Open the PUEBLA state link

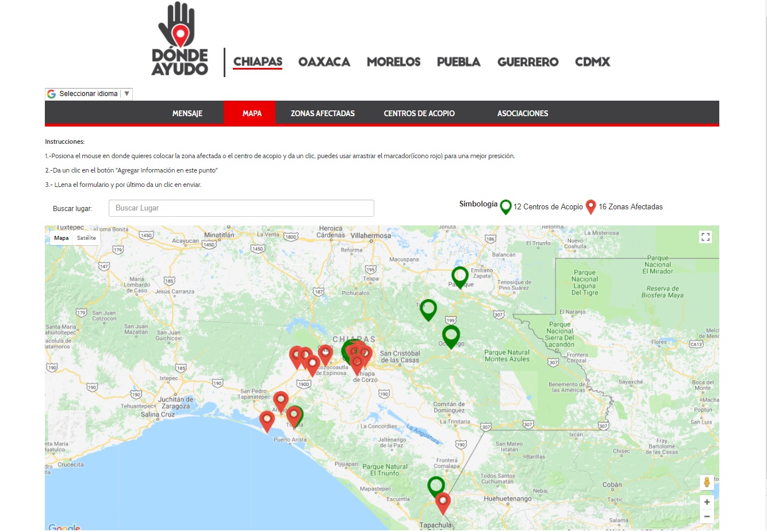pyautogui.click(x=459, y=62)
